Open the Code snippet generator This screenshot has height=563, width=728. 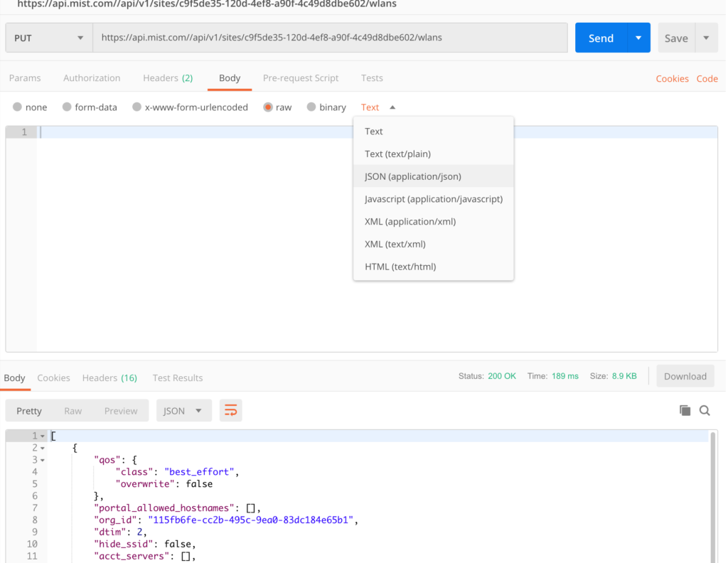click(x=707, y=78)
